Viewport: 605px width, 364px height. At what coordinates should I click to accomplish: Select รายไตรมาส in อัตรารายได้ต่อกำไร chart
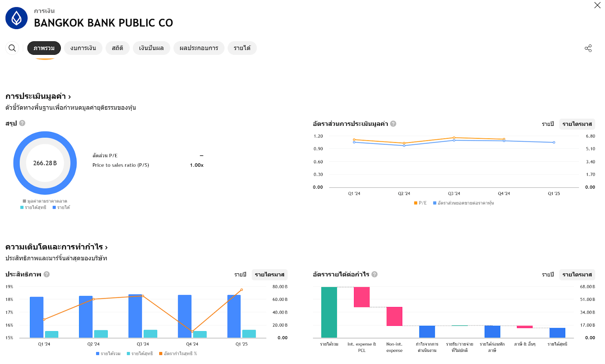[x=577, y=274]
